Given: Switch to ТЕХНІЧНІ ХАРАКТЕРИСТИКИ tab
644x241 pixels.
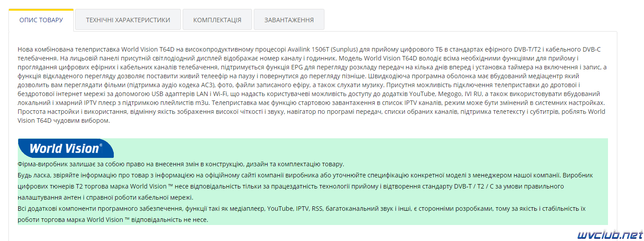Looking at the screenshot, I should pyautogui.click(x=128, y=20).
